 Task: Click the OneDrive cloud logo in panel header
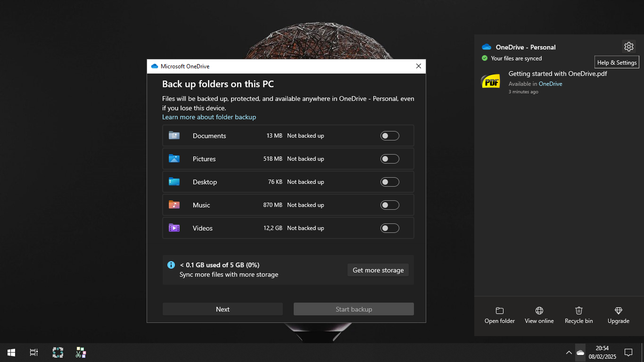click(x=487, y=47)
